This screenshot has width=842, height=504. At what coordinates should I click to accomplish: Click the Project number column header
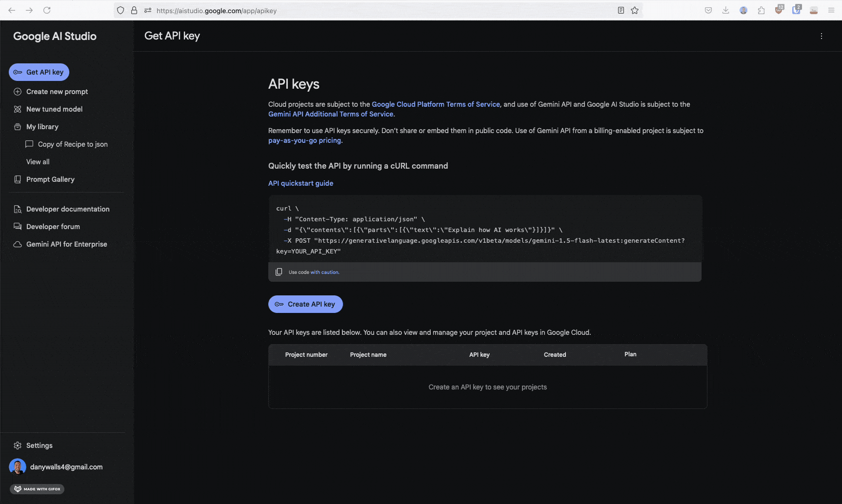pos(306,355)
